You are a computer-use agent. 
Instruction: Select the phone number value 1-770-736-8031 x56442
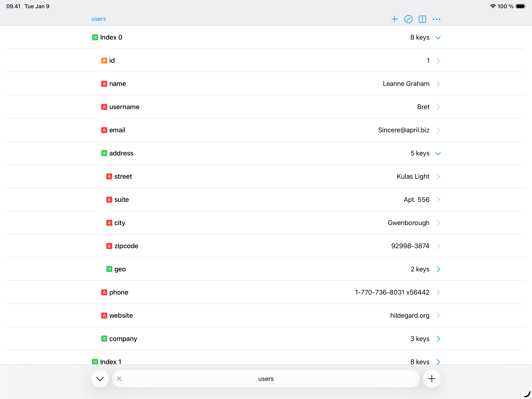(x=392, y=292)
